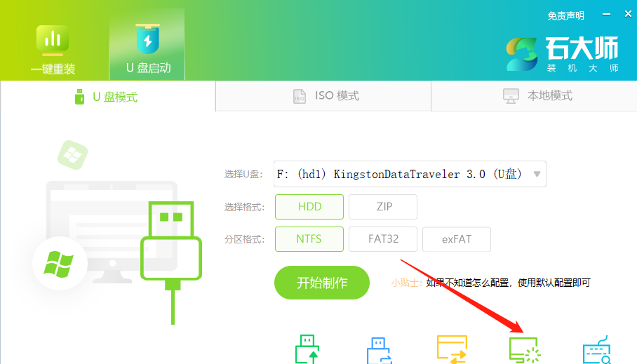This screenshot has width=637, height=364.
Task: Click the keyboard search icon
Action: [597, 350]
